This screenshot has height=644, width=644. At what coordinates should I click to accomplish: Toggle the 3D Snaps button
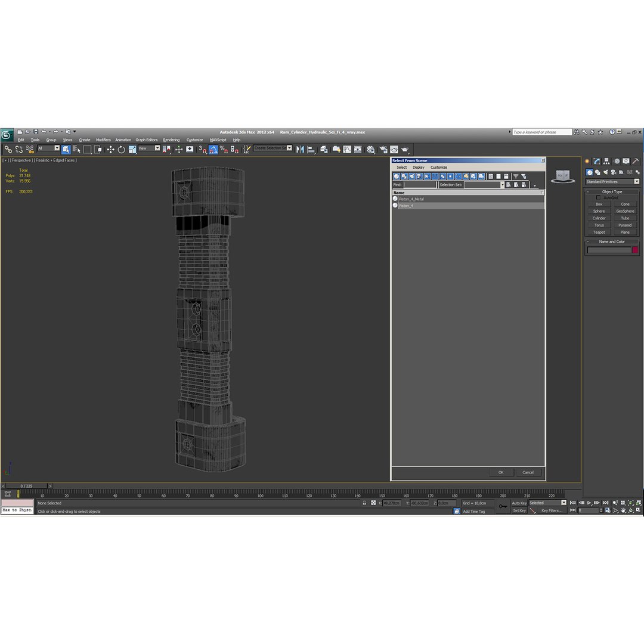tap(203, 150)
